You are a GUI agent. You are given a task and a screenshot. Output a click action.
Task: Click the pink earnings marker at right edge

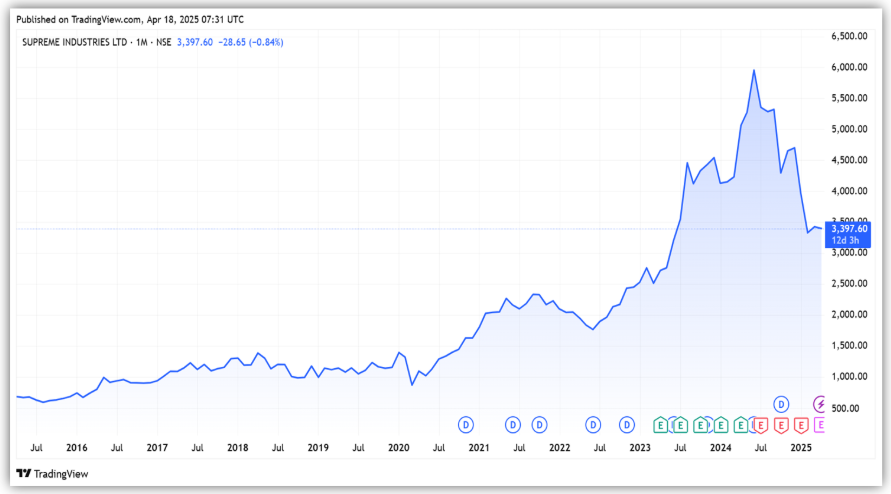pyautogui.click(x=821, y=424)
